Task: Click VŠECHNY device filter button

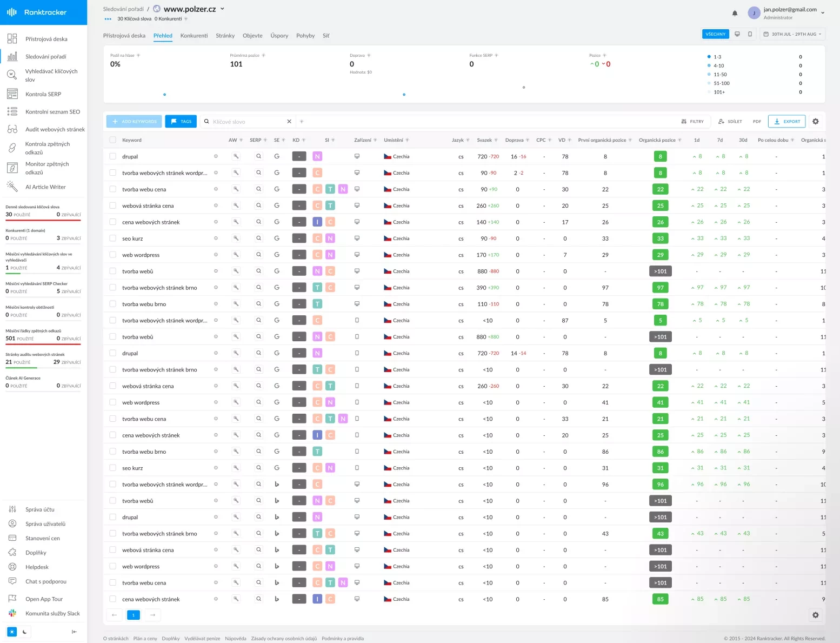Action: point(715,34)
